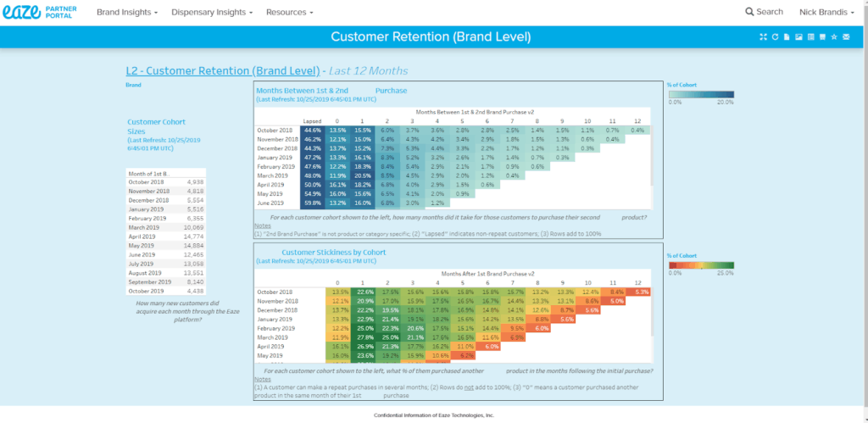Click the crosstab data export icon
868x423 pixels.
pos(810,37)
